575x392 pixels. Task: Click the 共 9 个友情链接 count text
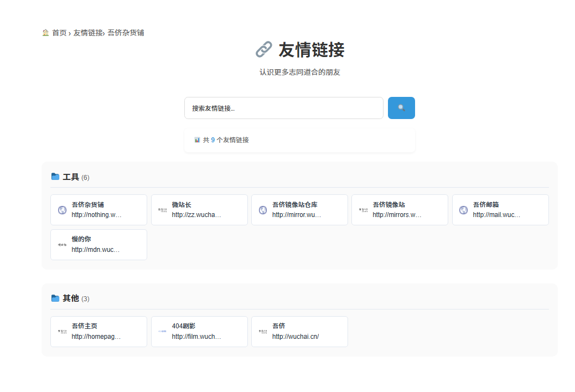[x=226, y=140]
